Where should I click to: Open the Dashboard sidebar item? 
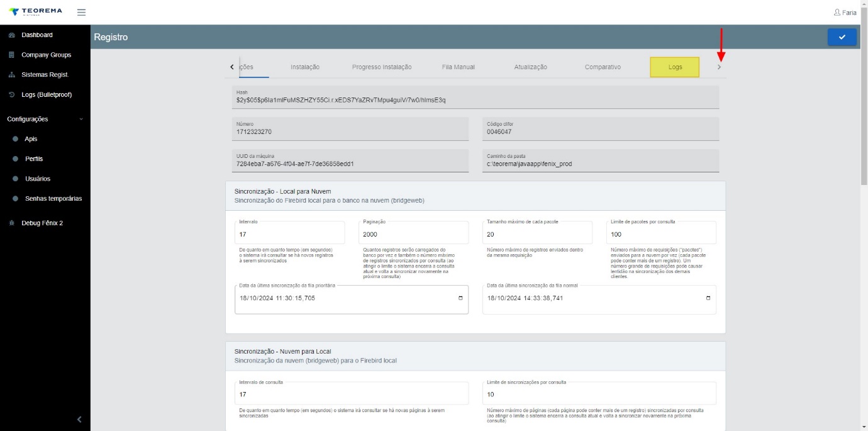point(37,35)
